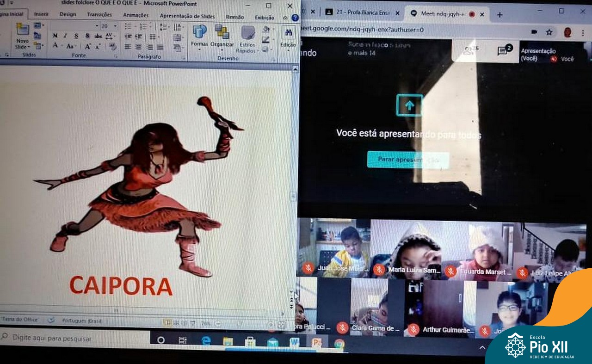592x364 pixels.
Task: Click the Cortana circle taskbar icon
Action: pyautogui.click(x=161, y=340)
